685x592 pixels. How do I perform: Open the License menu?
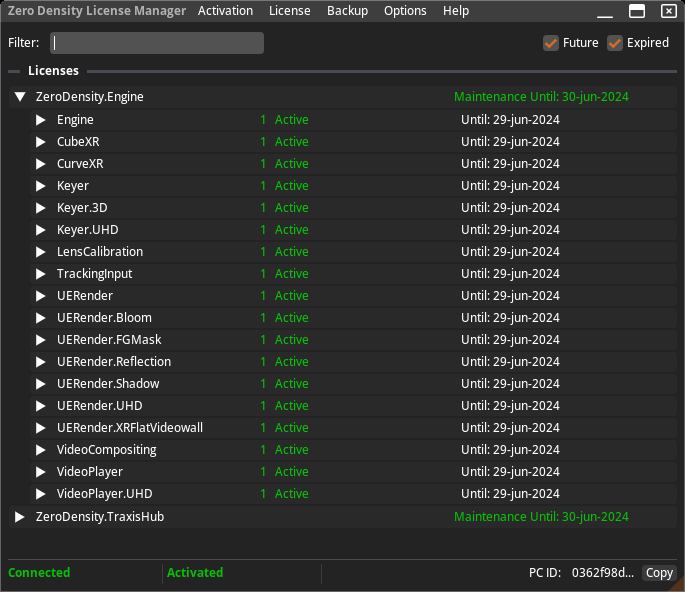coord(290,11)
